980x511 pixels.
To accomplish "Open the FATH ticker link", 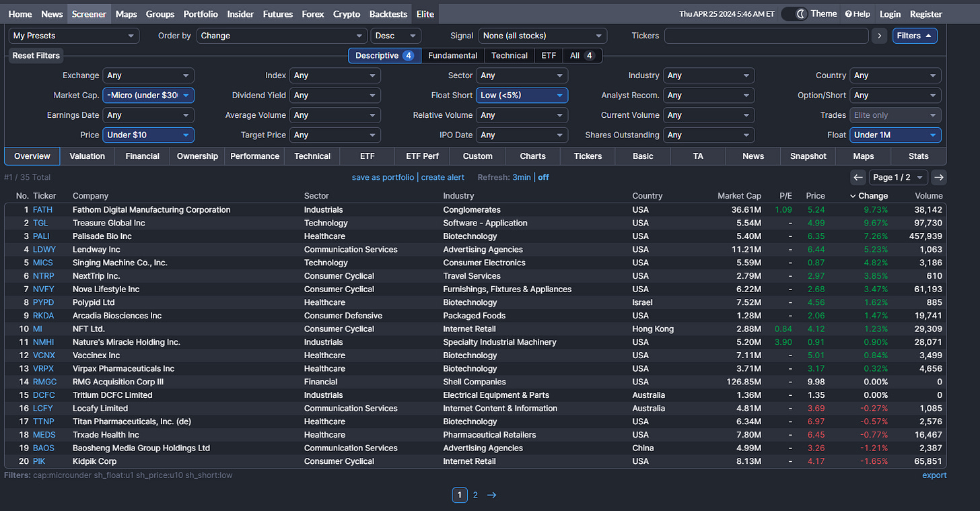I will 42,209.
